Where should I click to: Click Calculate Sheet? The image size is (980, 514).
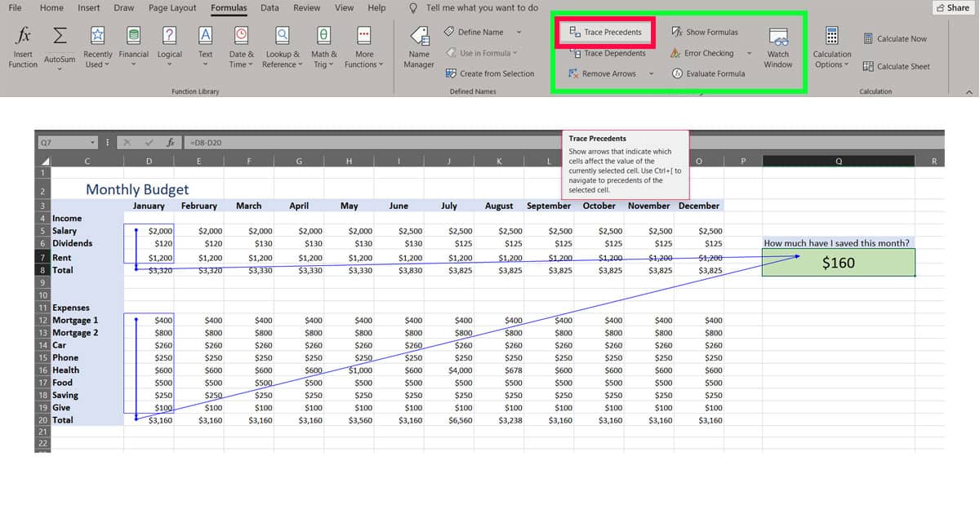[x=897, y=66]
